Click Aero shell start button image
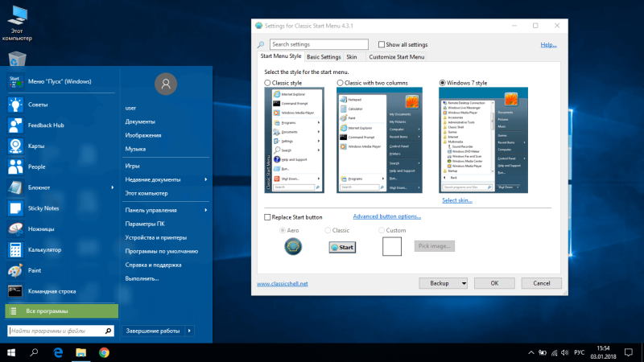The width and height of the screenshot is (644, 362). pos(293,247)
